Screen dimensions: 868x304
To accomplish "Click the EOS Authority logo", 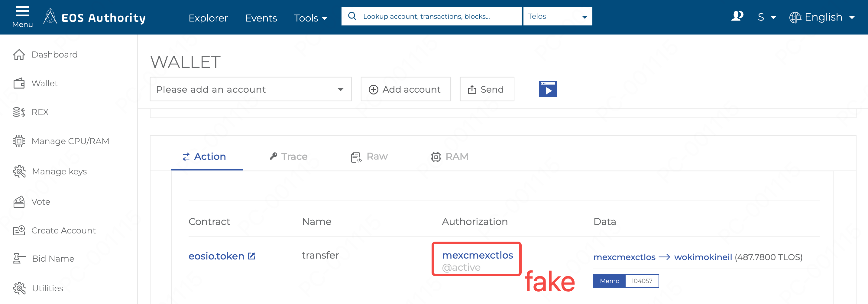I will [95, 17].
